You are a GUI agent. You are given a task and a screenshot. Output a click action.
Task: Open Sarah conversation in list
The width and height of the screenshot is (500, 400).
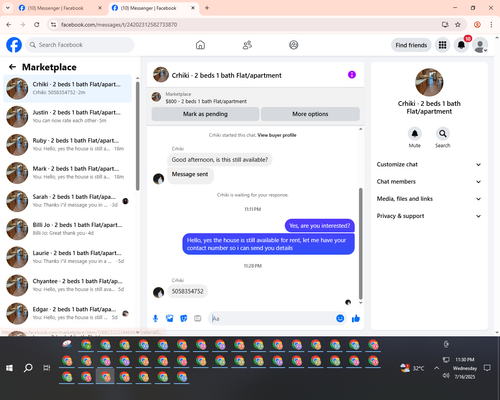[68, 201]
